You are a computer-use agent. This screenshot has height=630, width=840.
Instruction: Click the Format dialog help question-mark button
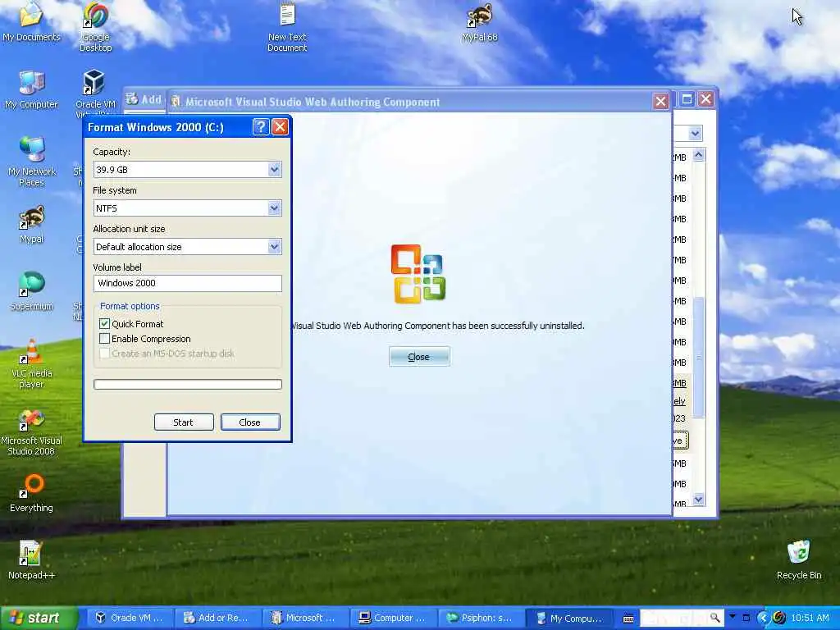[260, 127]
